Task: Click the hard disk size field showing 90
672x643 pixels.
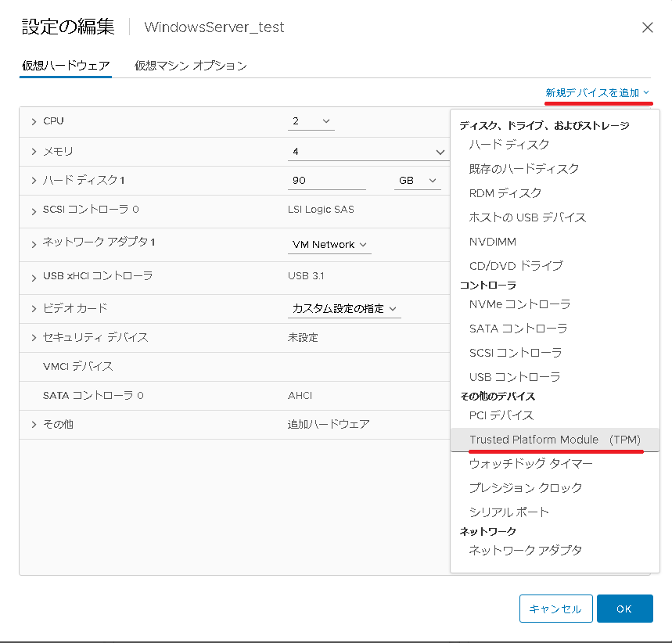Action: tap(326, 181)
